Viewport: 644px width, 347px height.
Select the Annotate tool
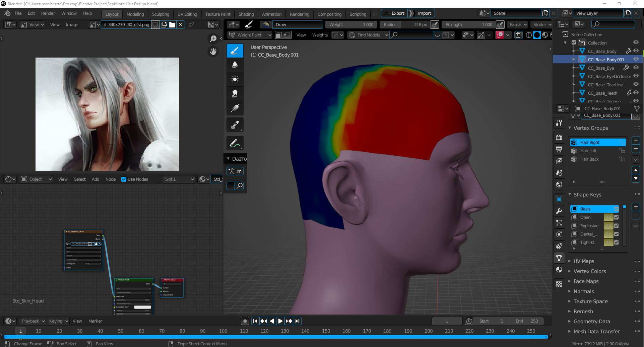(235, 143)
